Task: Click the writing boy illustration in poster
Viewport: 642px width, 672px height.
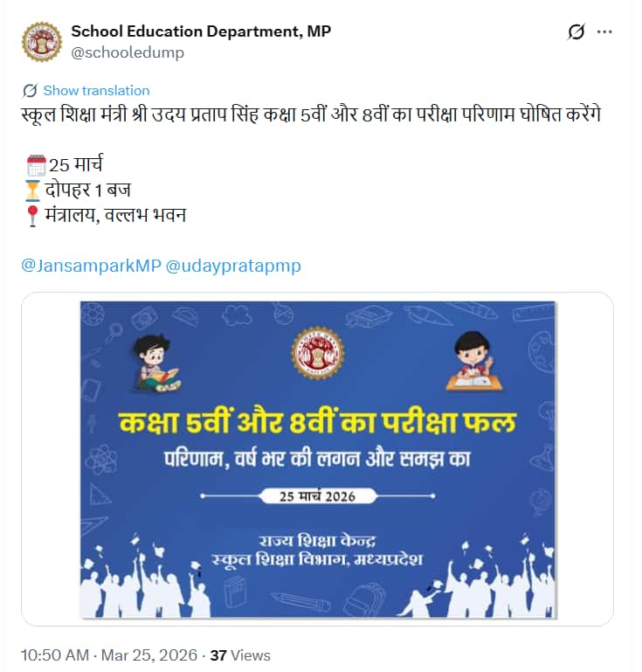Action: pos(474,361)
